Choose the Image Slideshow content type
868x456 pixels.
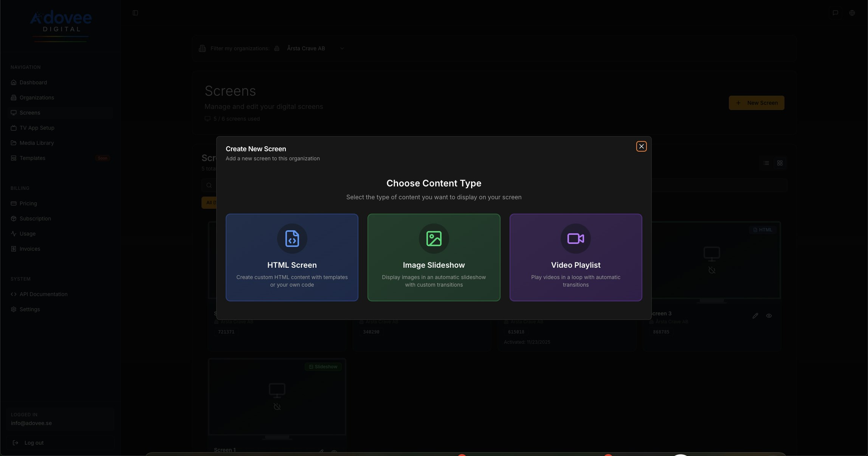[433, 258]
